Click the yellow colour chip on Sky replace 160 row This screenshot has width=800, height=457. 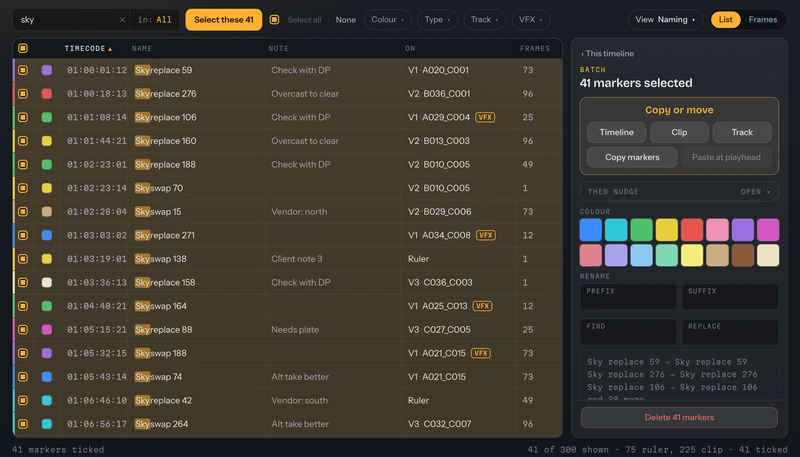(46, 141)
